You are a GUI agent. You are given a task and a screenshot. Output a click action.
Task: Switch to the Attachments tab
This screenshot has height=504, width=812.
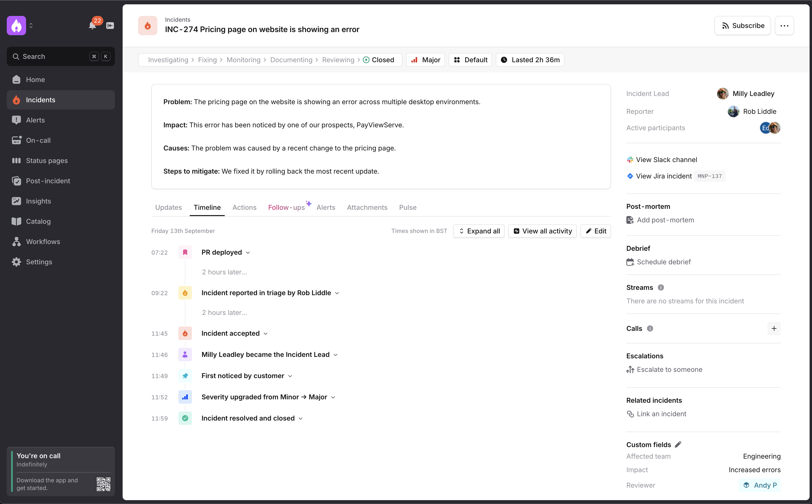click(367, 207)
